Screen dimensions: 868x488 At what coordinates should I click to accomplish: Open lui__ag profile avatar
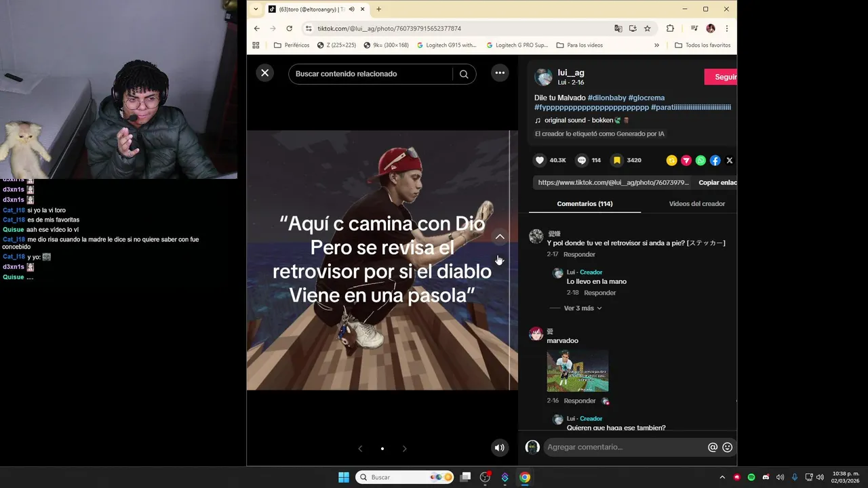point(544,77)
